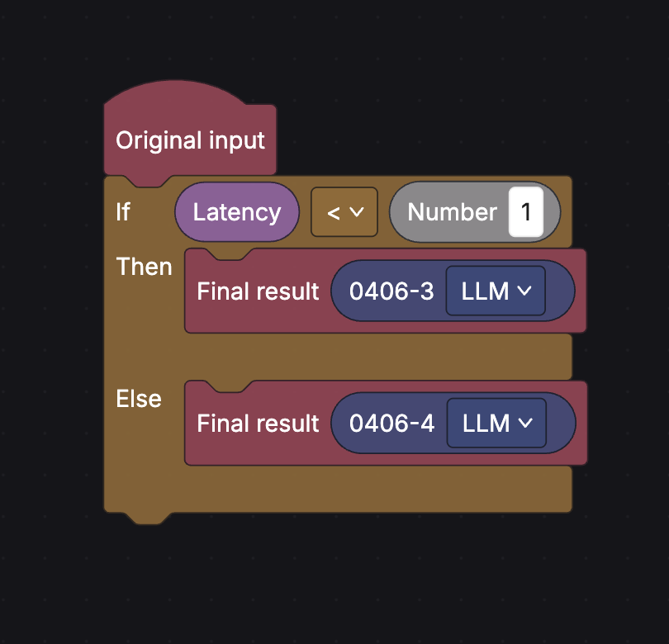This screenshot has height=644, width=669.
Task: Open the LLM dropdown beside 0406-4
Action: click(496, 424)
